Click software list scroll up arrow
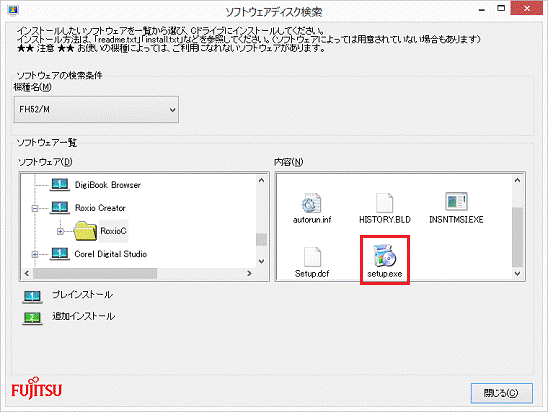 [x=261, y=180]
